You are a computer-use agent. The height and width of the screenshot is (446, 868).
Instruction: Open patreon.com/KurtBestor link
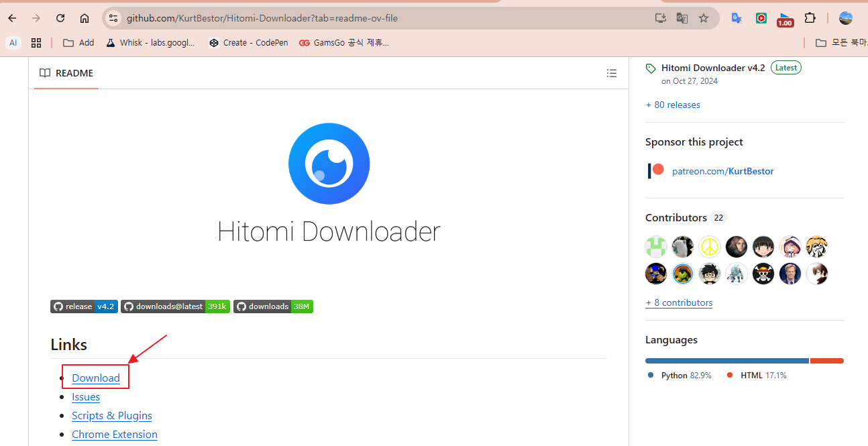723,171
